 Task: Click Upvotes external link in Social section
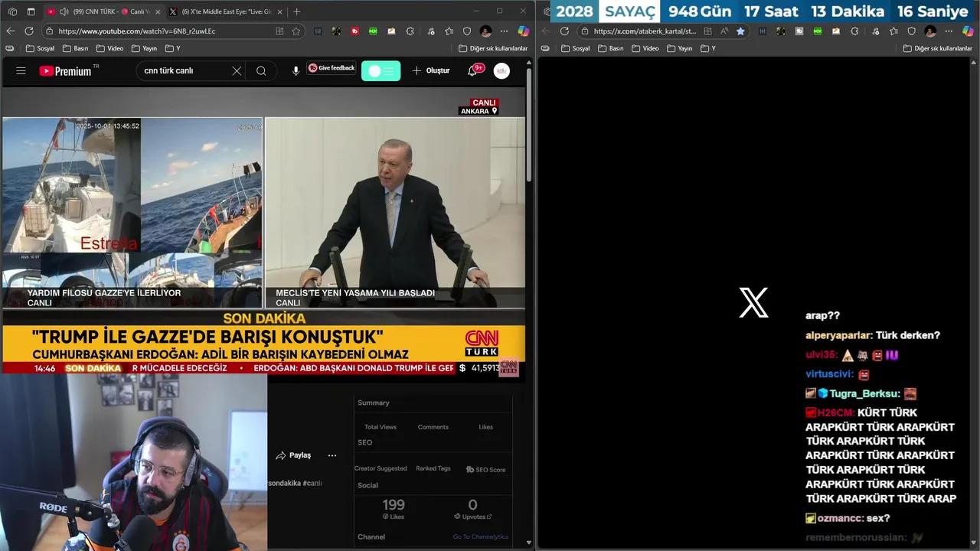point(472,517)
